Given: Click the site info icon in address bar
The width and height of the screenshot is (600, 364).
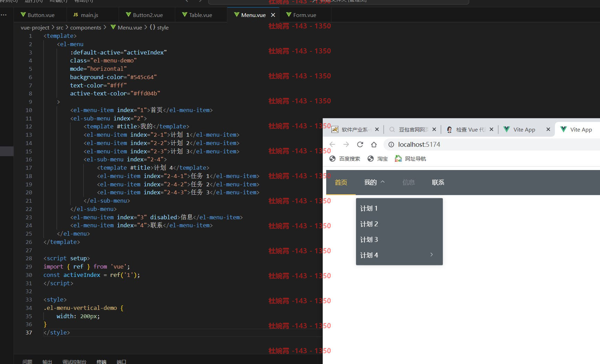Looking at the screenshot, I should [x=391, y=144].
